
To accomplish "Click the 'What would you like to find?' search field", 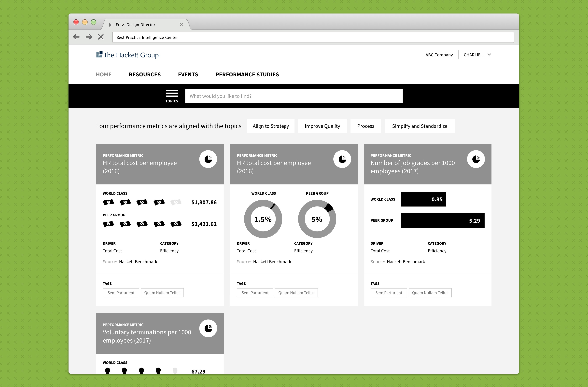I will [294, 96].
